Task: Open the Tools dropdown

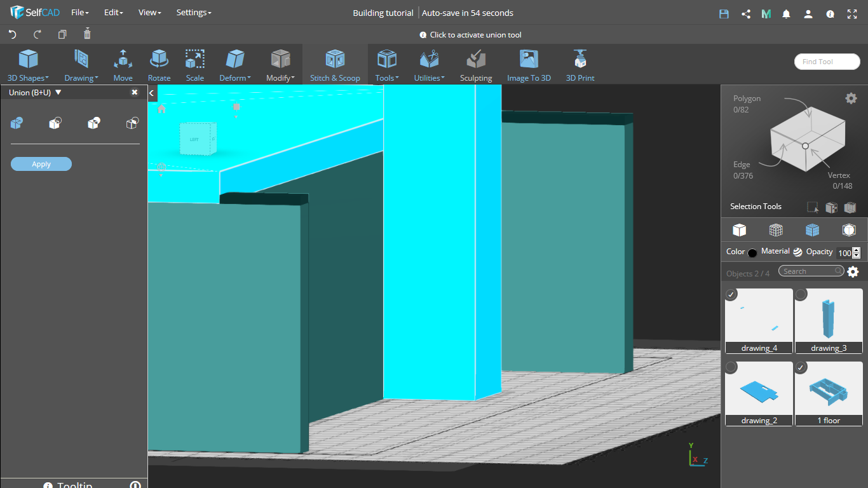Action: pos(387,65)
